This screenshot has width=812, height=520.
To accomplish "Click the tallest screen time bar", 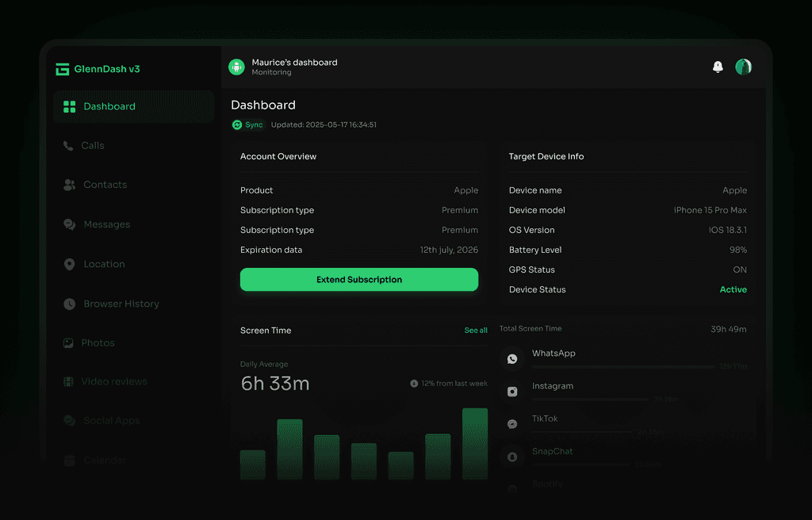I will pyautogui.click(x=475, y=443).
